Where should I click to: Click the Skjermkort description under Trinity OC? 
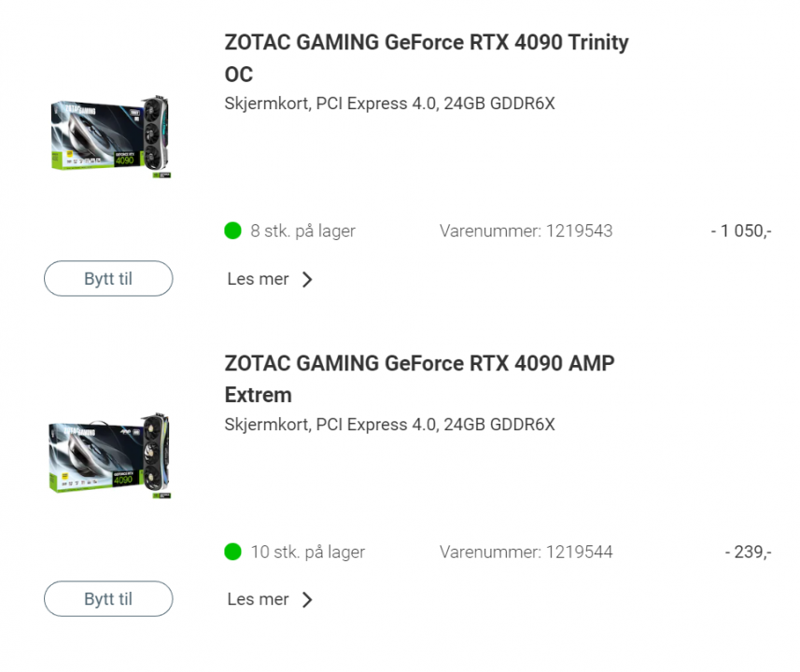coord(389,104)
